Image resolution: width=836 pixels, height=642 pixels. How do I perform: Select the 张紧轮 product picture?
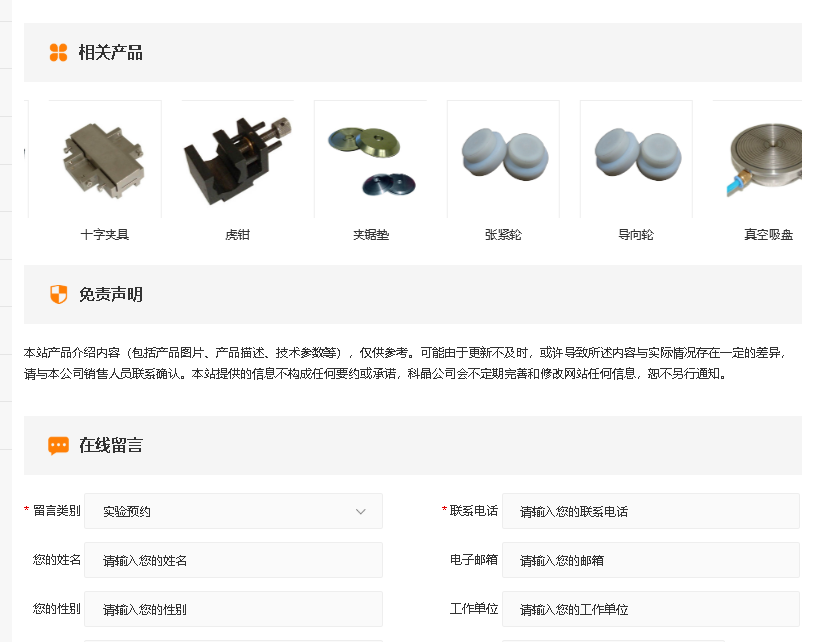coord(503,159)
